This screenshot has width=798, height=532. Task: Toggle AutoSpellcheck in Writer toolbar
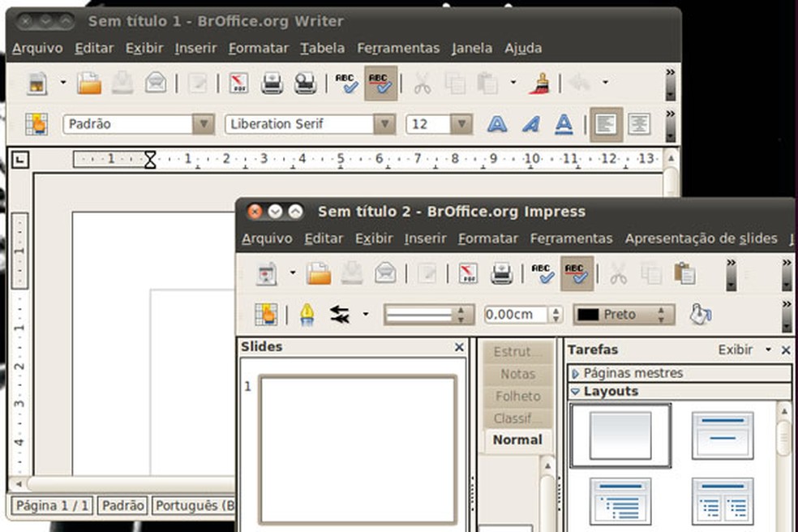click(380, 83)
